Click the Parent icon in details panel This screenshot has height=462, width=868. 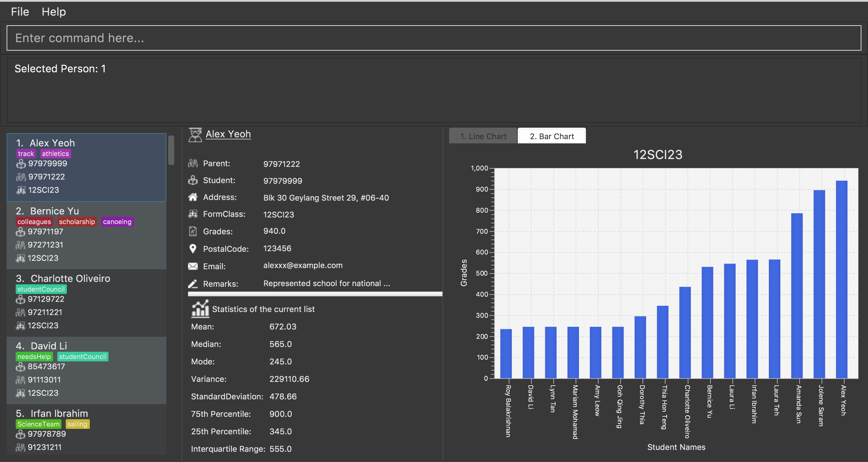(x=193, y=163)
